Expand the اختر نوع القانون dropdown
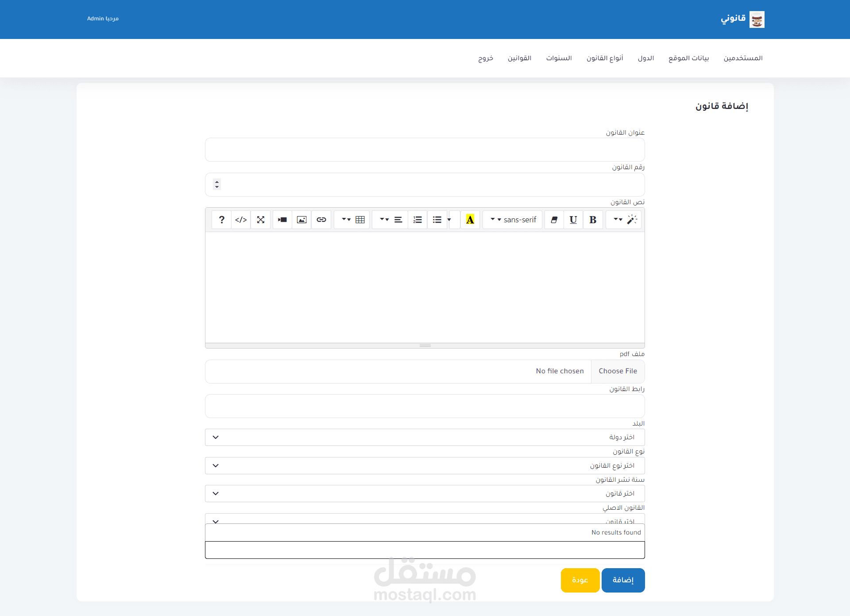 pyautogui.click(x=425, y=465)
